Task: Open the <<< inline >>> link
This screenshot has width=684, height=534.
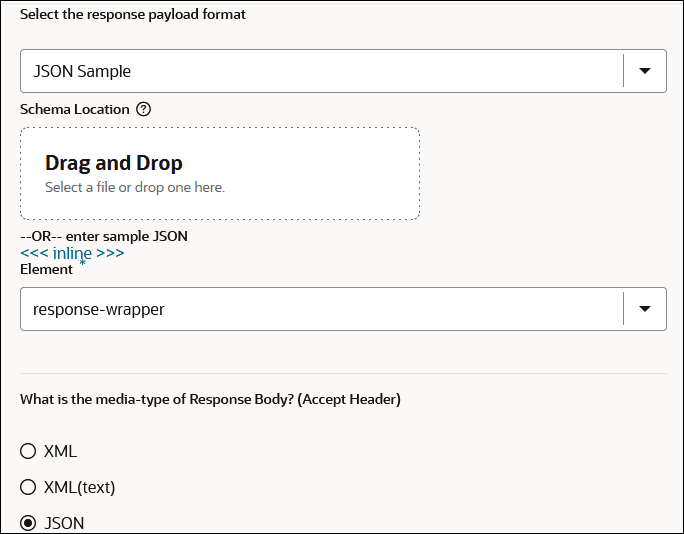Action: [72, 253]
